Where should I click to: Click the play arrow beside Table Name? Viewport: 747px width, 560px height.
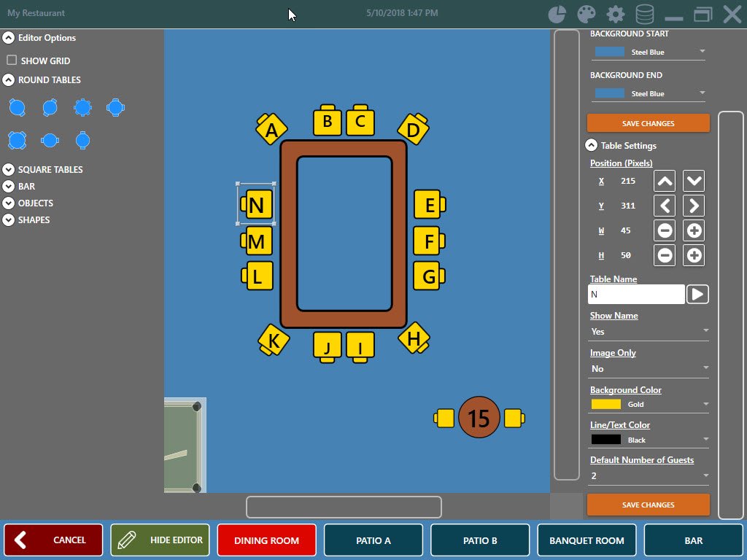[x=697, y=294]
